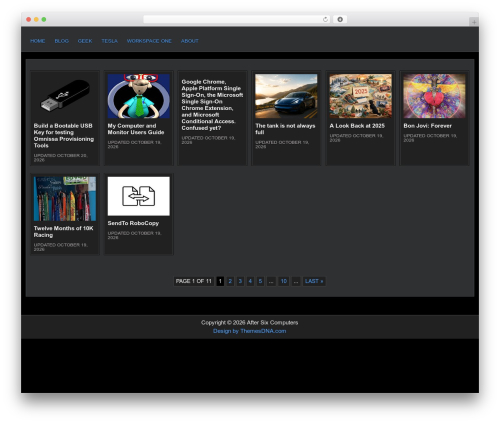Open 'SendTo RoboCopy' post title
Viewport: 500px width, 423px height.
133,223
